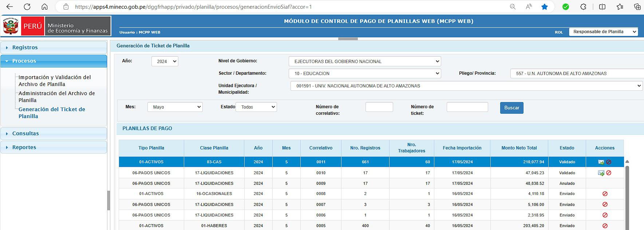Open the favorites list icon
Viewport: 644px width, 230px height.
click(x=620, y=7)
